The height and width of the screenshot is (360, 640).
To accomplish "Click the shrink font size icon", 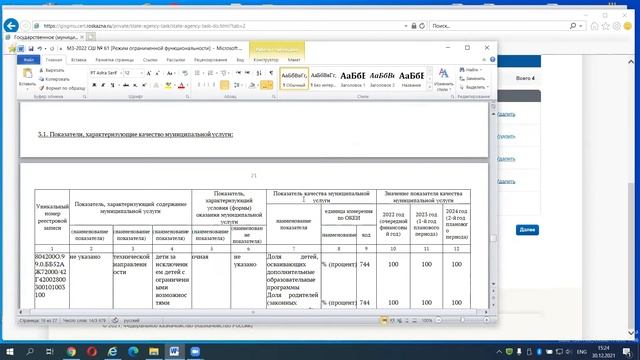I will [x=158, y=73].
